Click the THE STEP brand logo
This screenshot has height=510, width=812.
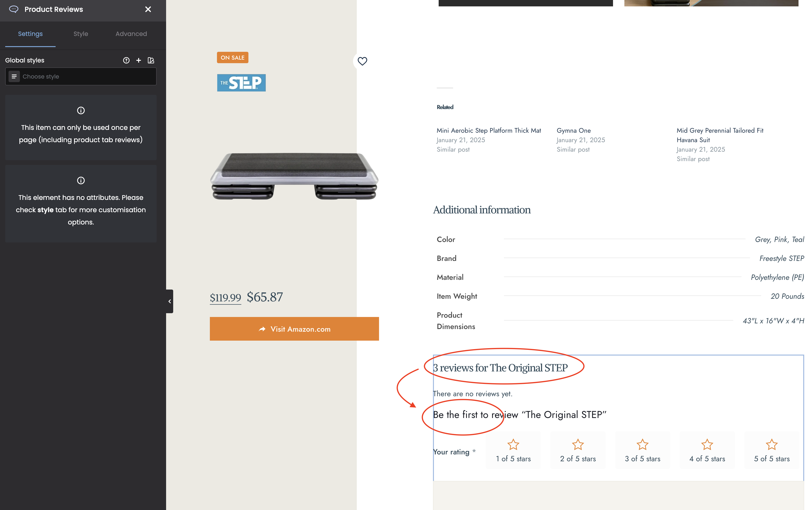pyautogui.click(x=241, y=83)
